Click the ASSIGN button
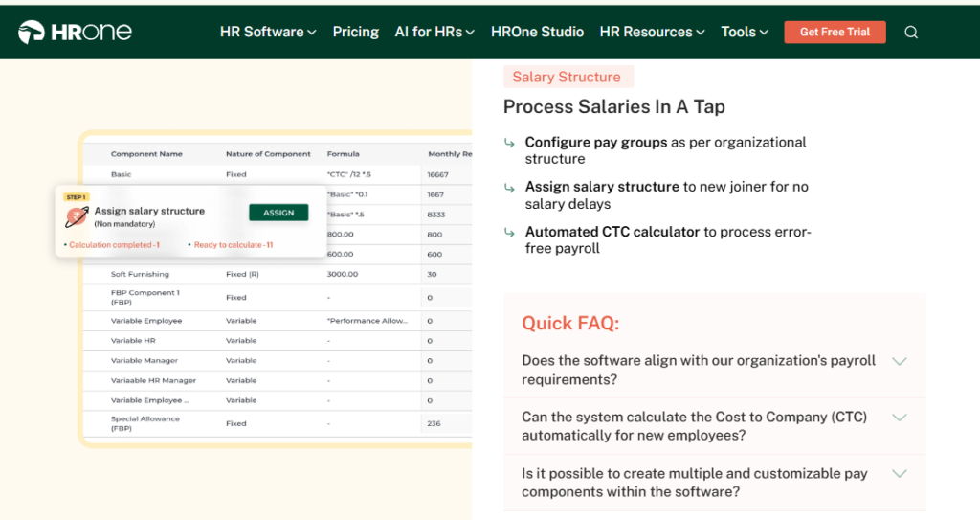980x520 pixels. [278, 213]
